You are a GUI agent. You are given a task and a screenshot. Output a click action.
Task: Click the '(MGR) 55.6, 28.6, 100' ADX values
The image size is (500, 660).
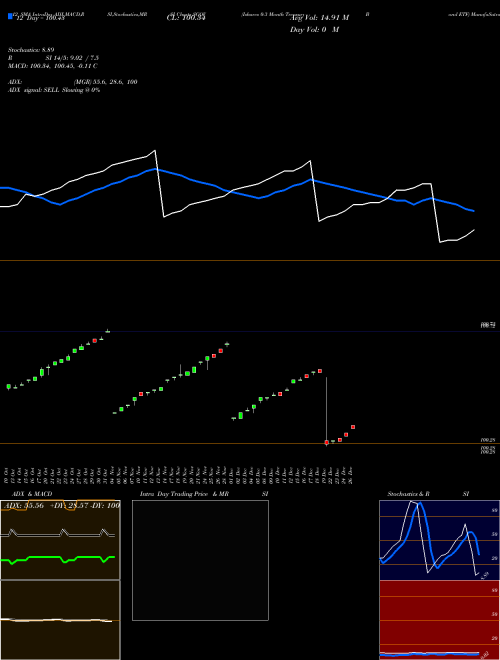pos(105,82)
